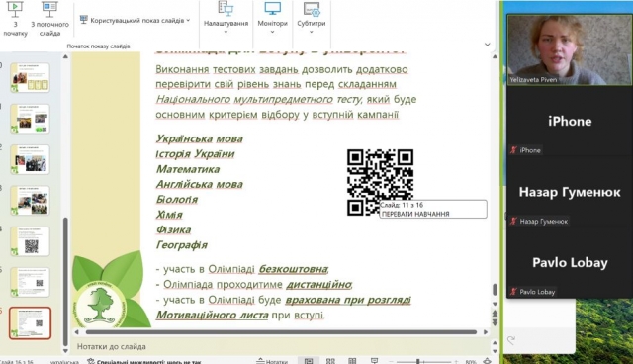Select slide thumbnail 15 in panel
The height and width of the screenshot is (364, 633).
[31, 282]
